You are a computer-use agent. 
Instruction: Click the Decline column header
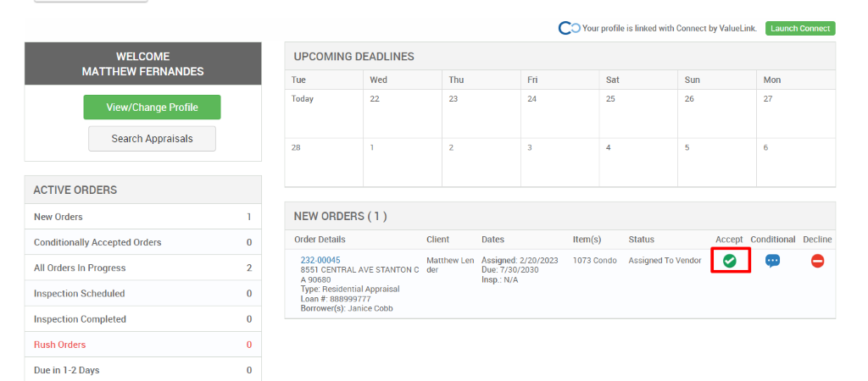coord(817,240)
